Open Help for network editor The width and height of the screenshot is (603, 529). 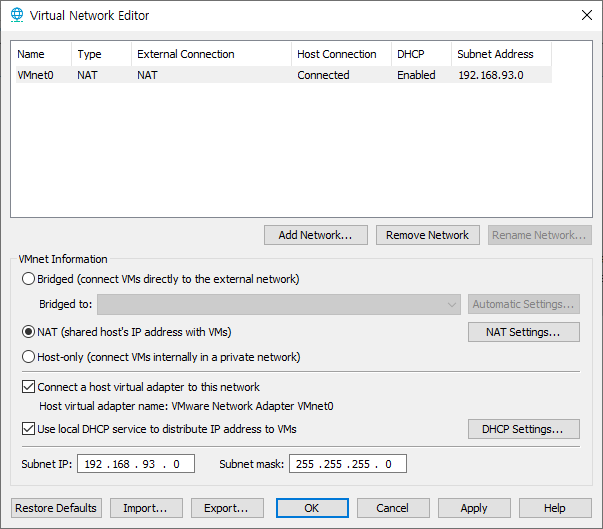coord(555,508)
